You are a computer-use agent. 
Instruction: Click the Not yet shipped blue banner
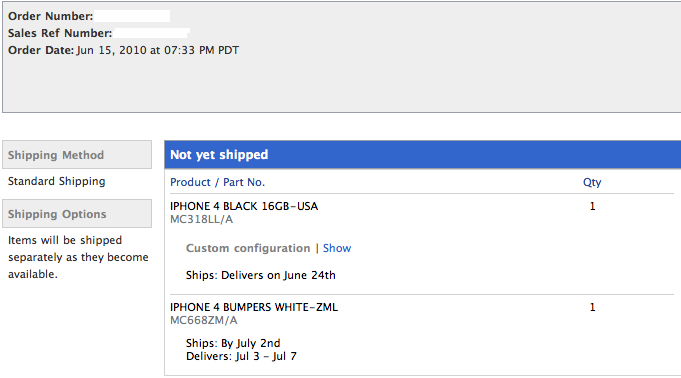pos(423,155)
